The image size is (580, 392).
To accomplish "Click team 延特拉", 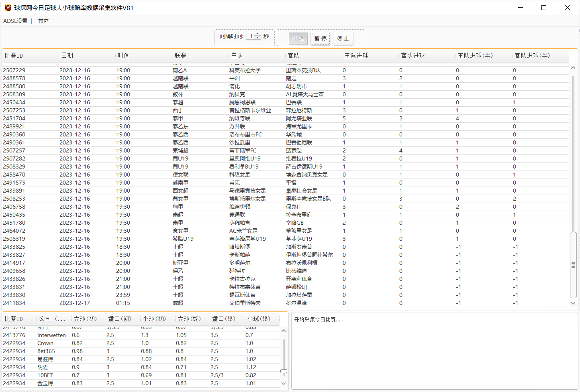I will pyautogui.click(x=237, y=271).
